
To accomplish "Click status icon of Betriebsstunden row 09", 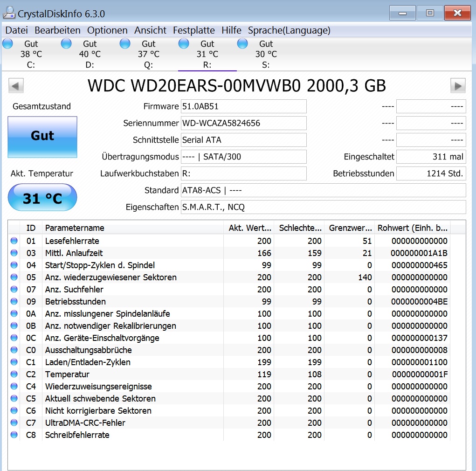I will pos(14,301).
